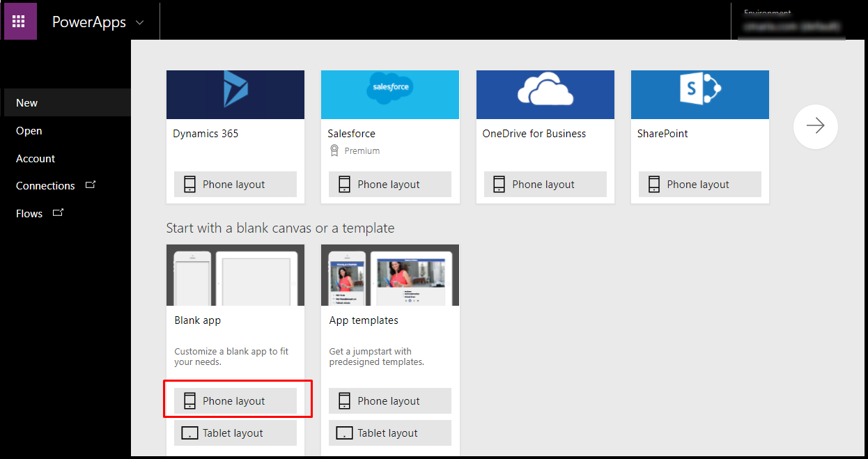This screenshot has height=459, width=868.
Task: Click the tablet icon in Blank app button
Action: 189,433
